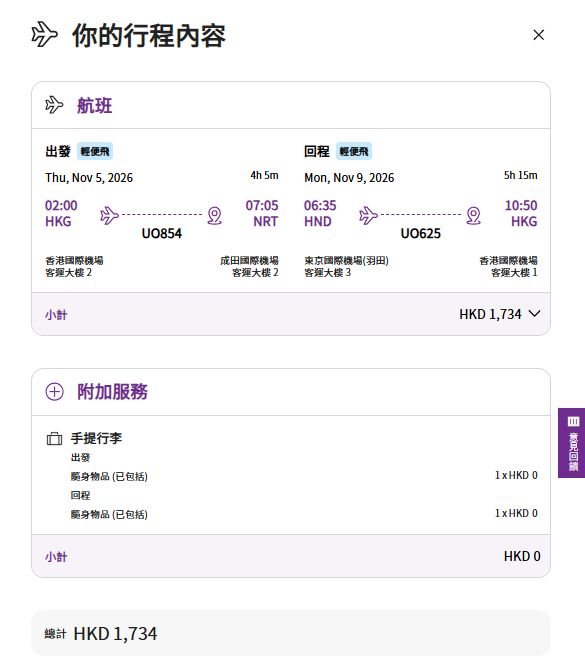Viewport: 585px width, 665px height.
Task: Click the 小計 label in add-on section
Action: point(56,556)
